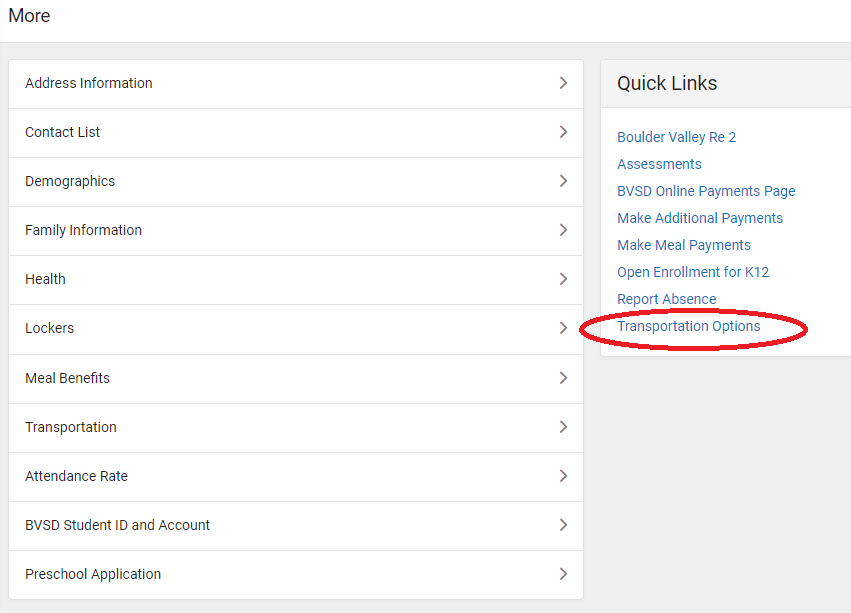The width and height of the screenshot is (851, 613).
Task: Open BVSD Student ID and Account
Action: (296, 525)
